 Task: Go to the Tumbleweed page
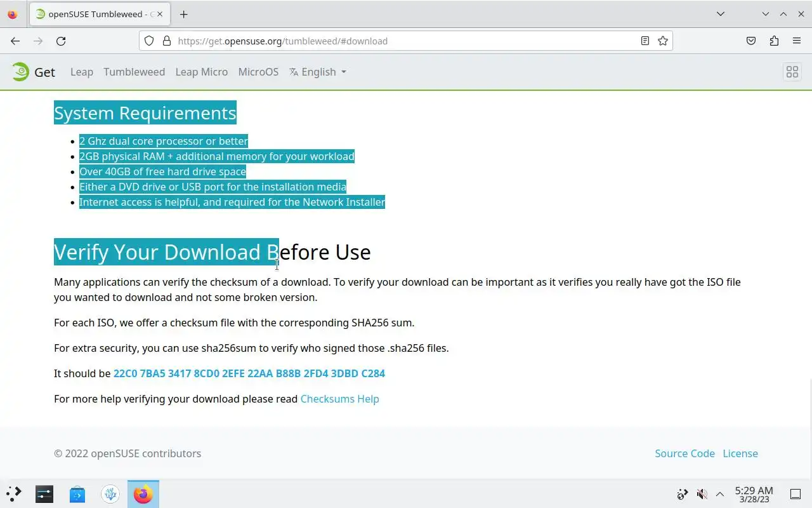click(134, 72)
